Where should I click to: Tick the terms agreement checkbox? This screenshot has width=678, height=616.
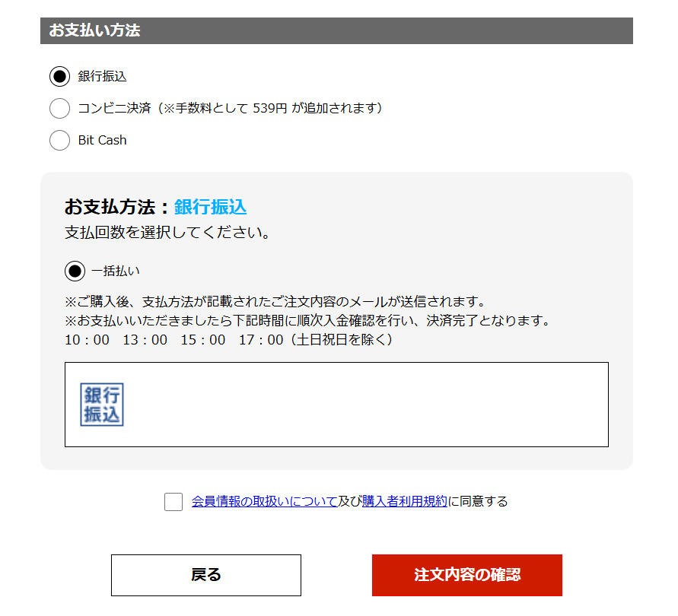[173, 502]
